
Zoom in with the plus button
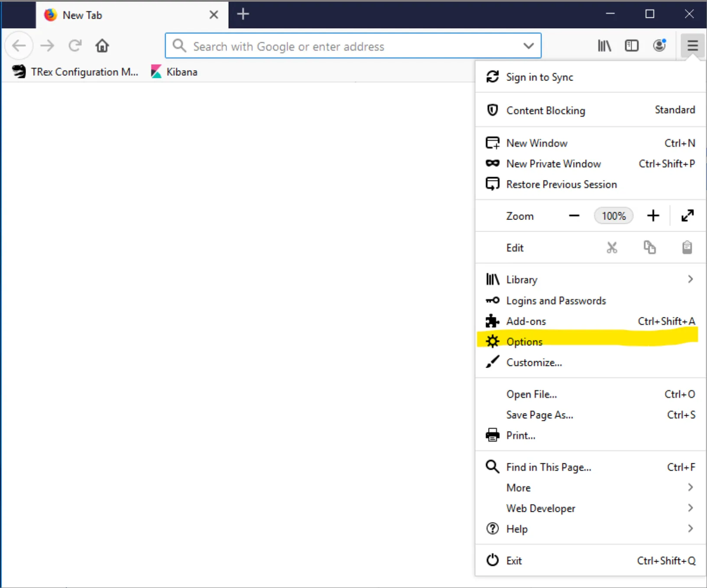[653, 216]
